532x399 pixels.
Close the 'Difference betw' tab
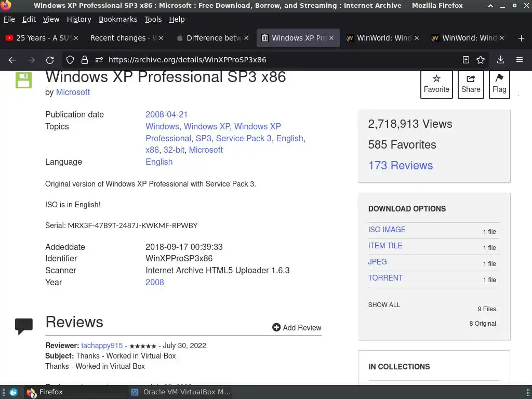[x=246, y=38]
